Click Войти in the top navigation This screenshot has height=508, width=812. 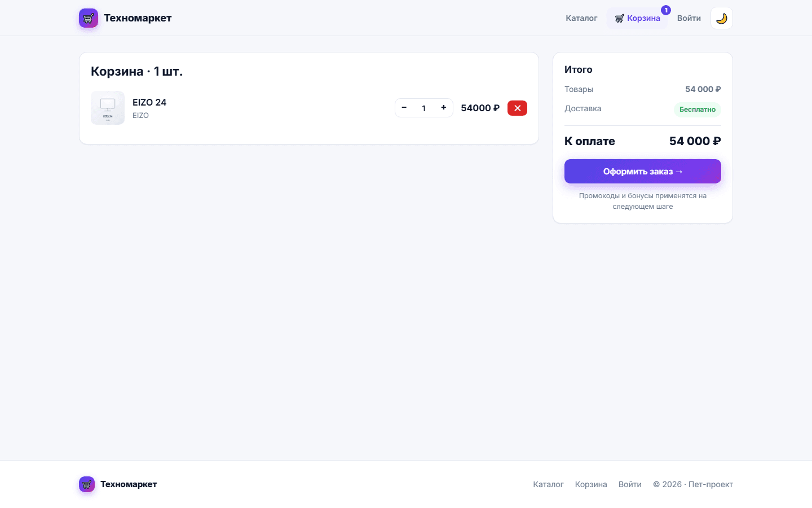click(689, 18)
